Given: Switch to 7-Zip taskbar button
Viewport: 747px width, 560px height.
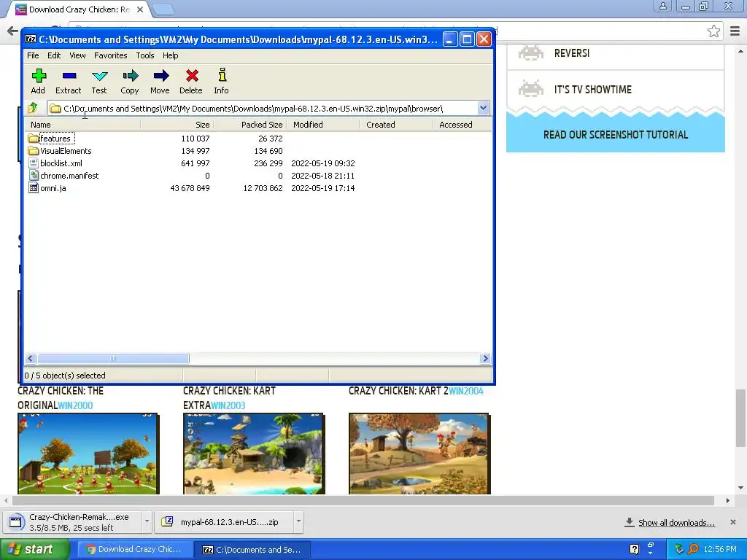Looking at the screenshot, I should tap(252, 549).
